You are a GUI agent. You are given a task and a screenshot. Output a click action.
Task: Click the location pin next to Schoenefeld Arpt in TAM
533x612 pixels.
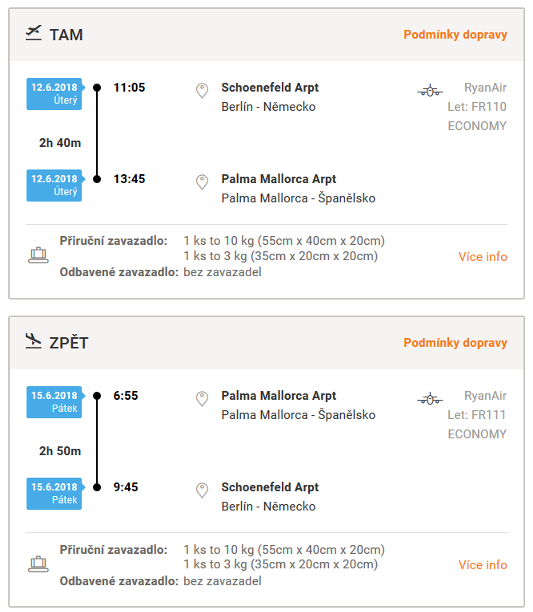tap(202, 91)
